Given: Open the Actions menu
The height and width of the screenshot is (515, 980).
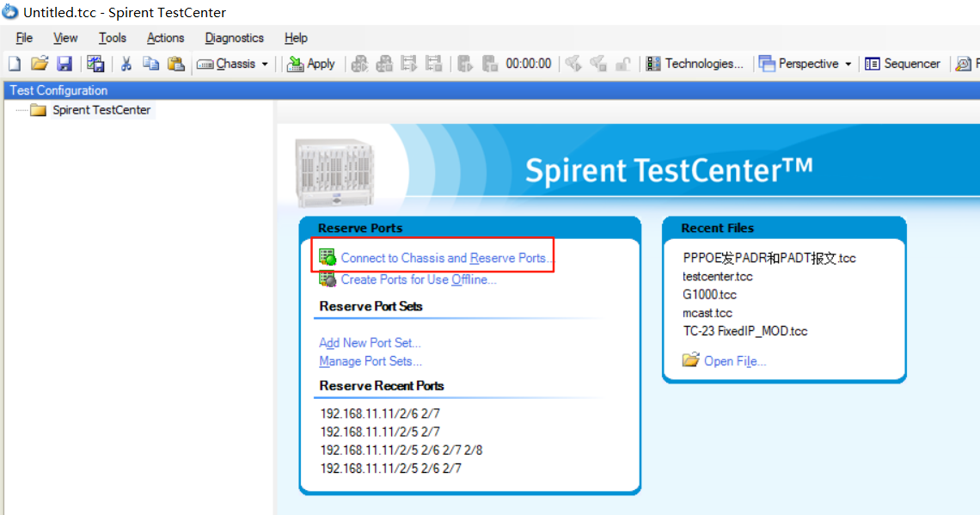Looking at the screenshot, I should [166, 38].
